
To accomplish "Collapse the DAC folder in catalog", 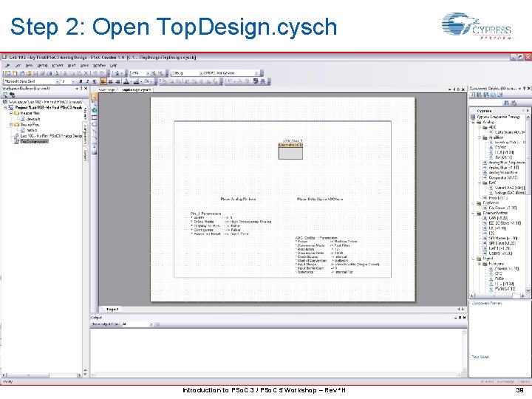I will coord(479,183).
